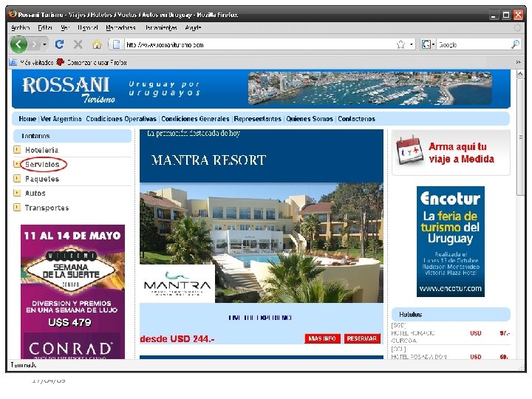The height and width of the screenshot is (399, 532).
Task: Select Paquetes in the Tarifarios list
Action: (42, 179)
